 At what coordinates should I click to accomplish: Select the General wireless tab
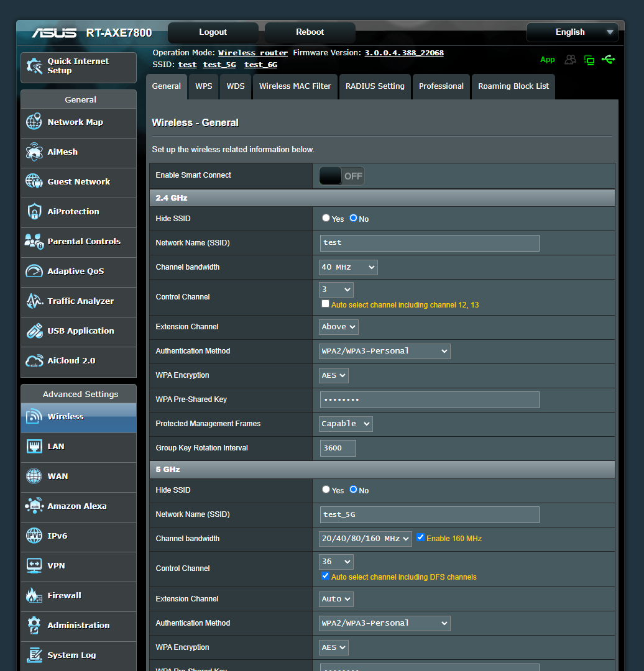[167, 86]
